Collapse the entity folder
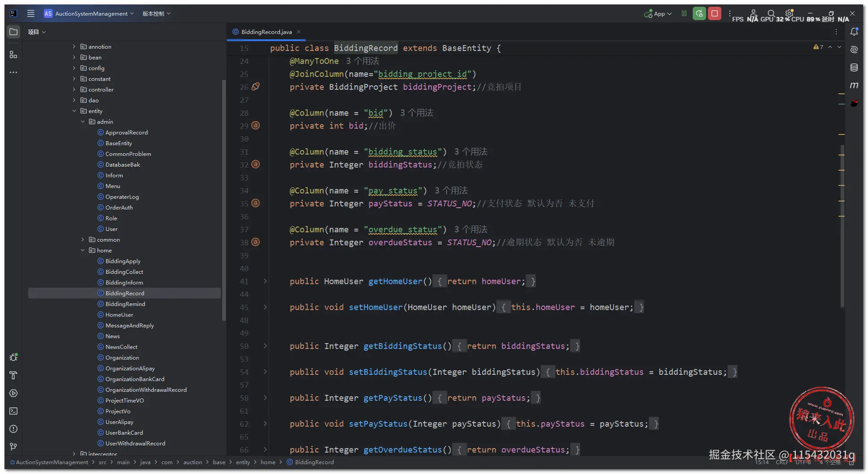The height and width of the screenshot is (474, 868). pyautogui.click(x=74, y=111)
